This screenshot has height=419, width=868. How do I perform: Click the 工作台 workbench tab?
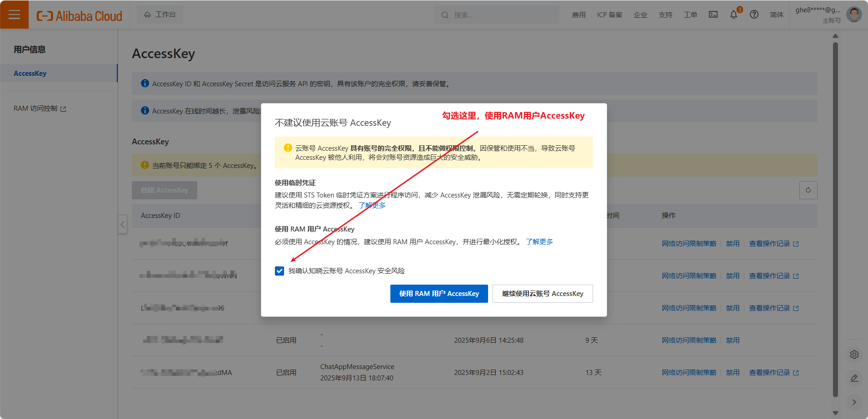pos(160,15)
